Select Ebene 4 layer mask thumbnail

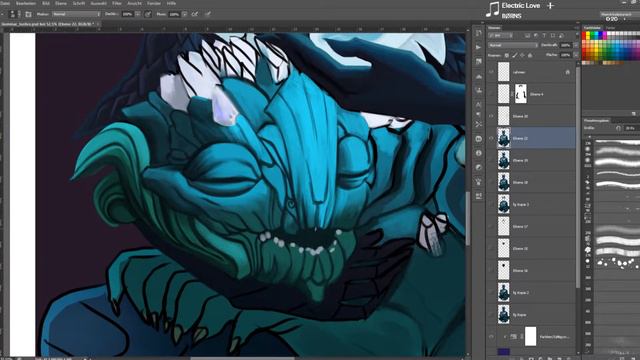(x=520, y=94)
